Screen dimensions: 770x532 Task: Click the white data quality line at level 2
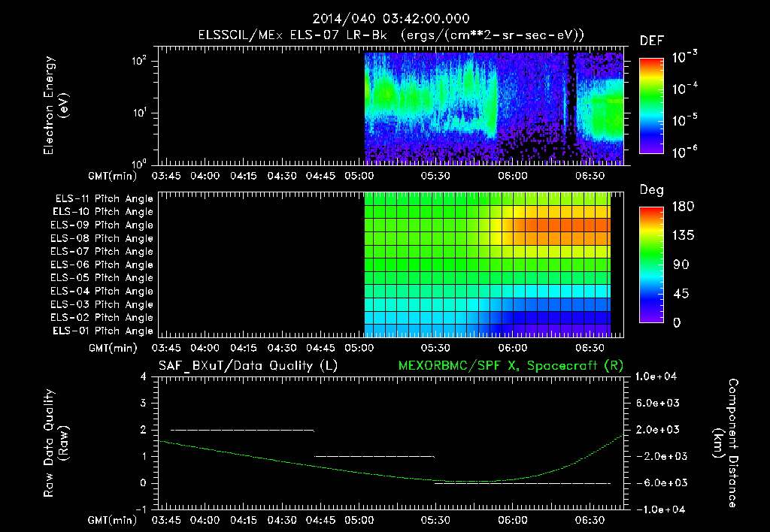point(242,431)
